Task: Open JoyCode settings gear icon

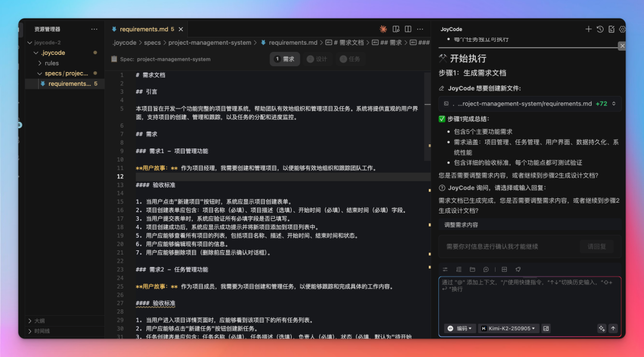Action: tap(622, 29)
